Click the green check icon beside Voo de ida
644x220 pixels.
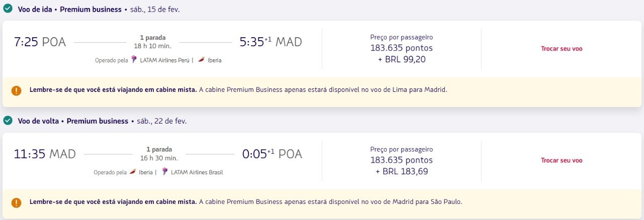click(x=8, y=9)
